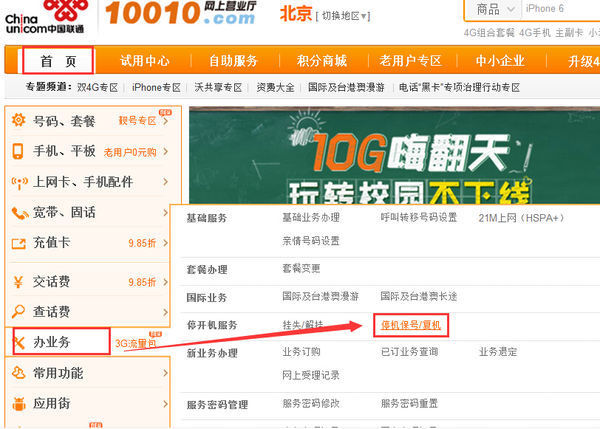Click the iPhone 6 search input field
The image size is (600, 429).
[560, 9]
